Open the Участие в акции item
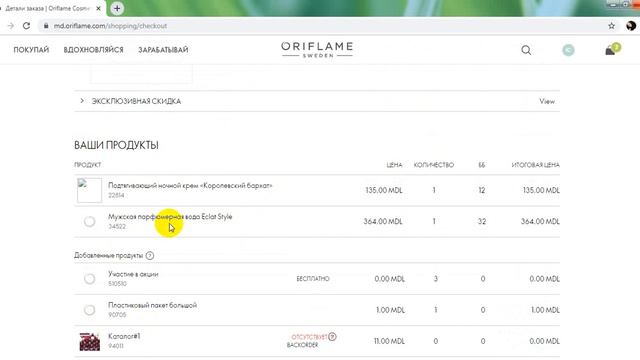This screenshot has height=360, width=640. click(x=133, y=274)
